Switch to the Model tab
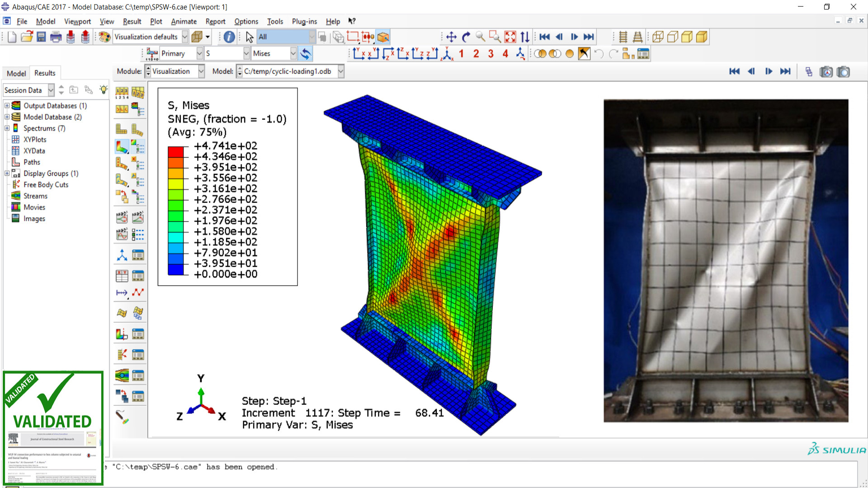The image size is (868, 488). pyautogui.click(x=16, y=73)
